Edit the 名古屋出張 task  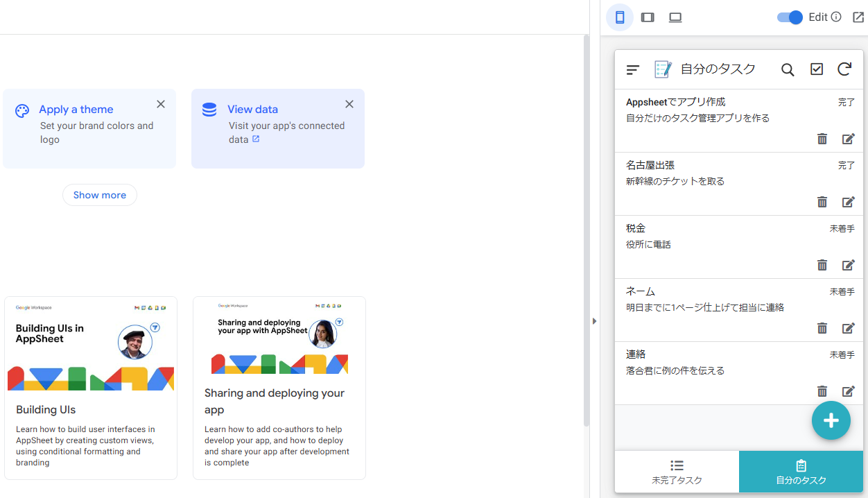(848, 202)
